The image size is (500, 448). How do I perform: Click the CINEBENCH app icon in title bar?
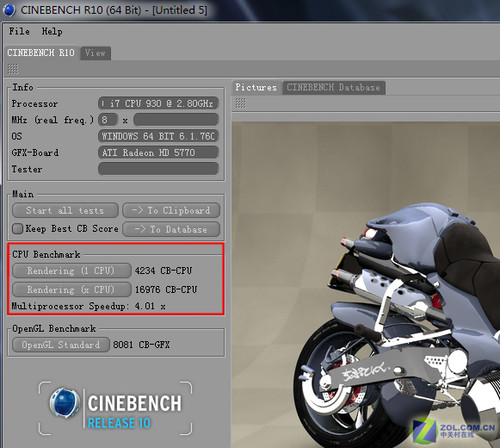click(x=9, y=10)
